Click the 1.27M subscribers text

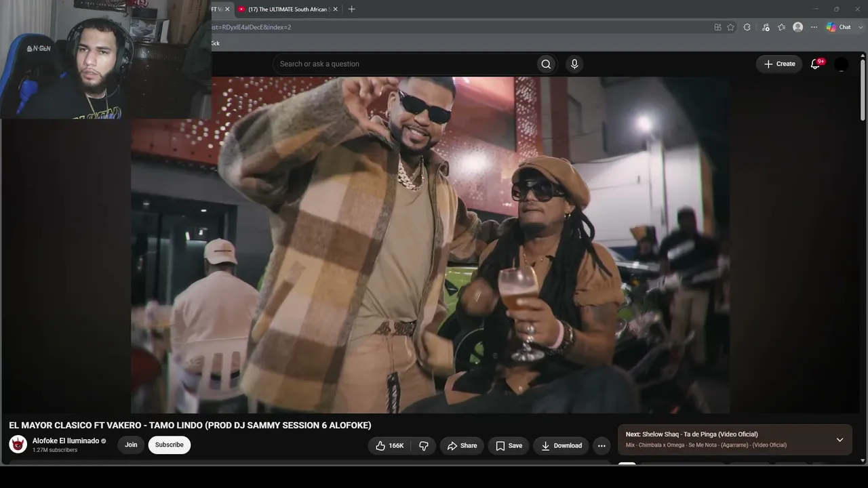coord(55,450)
